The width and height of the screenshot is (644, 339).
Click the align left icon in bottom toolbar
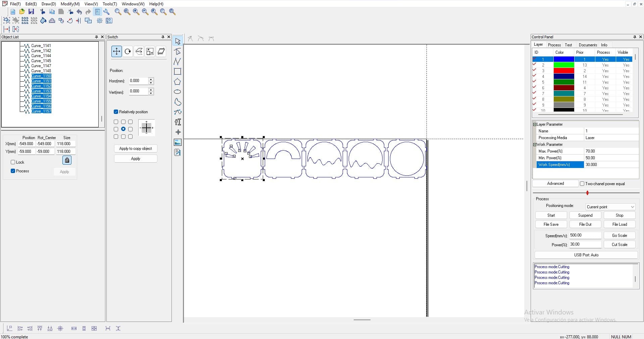click(20, 329)
